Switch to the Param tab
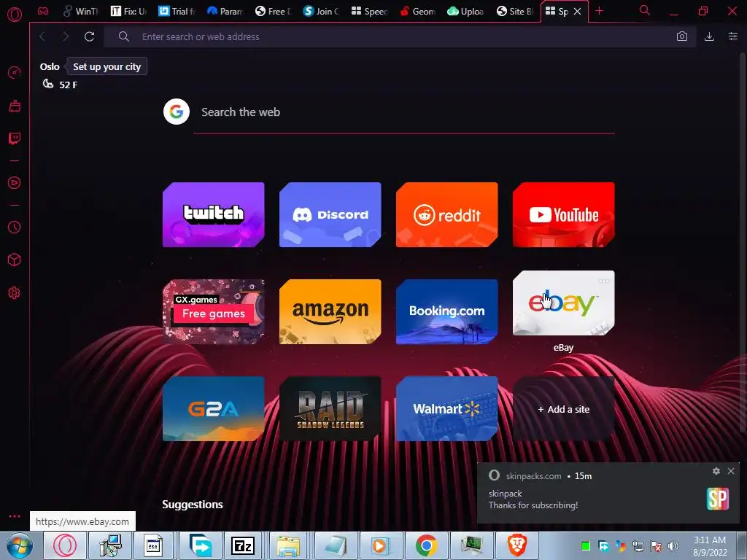This screenshot has width=747, height=560. [x=225, y=11]
